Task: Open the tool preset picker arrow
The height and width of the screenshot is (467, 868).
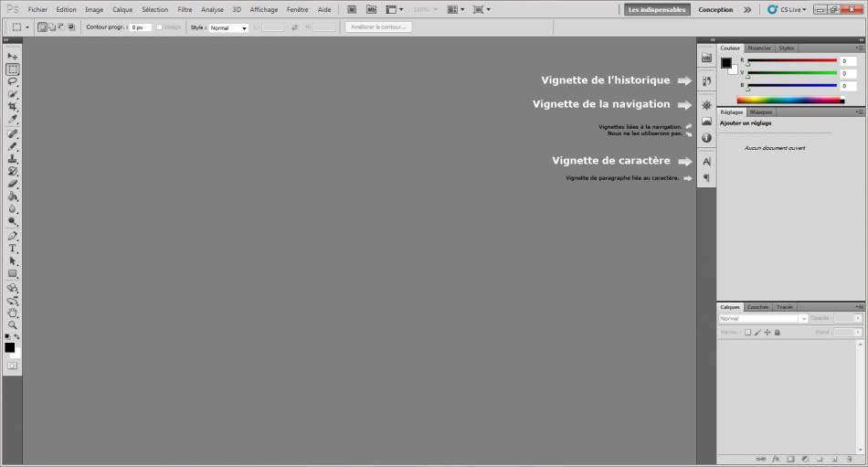Action: point(27,27)
